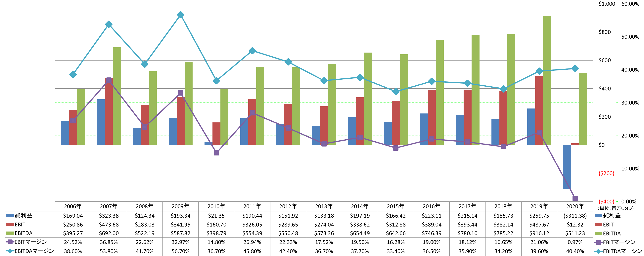Select the 2010年 year header cell
This screenshot has height=256, width=644.
[216, 206]
